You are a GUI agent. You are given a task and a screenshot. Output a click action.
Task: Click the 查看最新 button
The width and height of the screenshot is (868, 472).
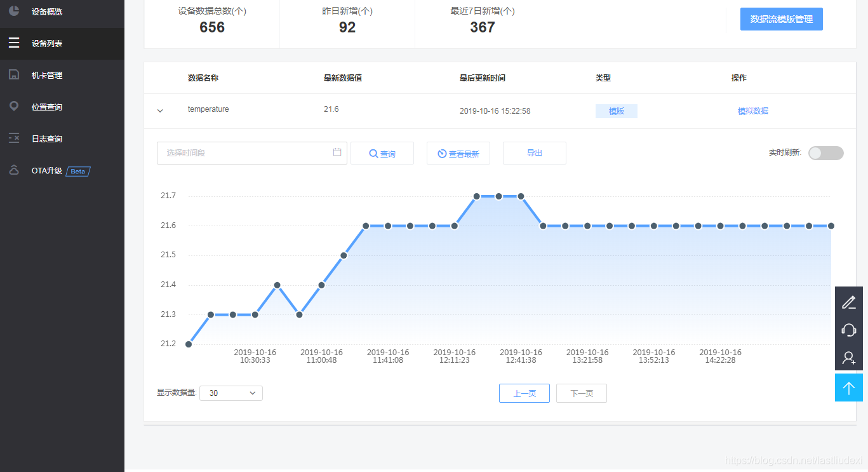tap(458, 153)
